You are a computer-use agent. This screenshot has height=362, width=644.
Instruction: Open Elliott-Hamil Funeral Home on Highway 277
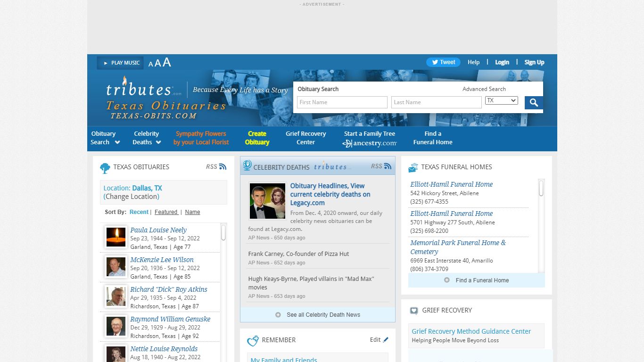tap(451, 214)
